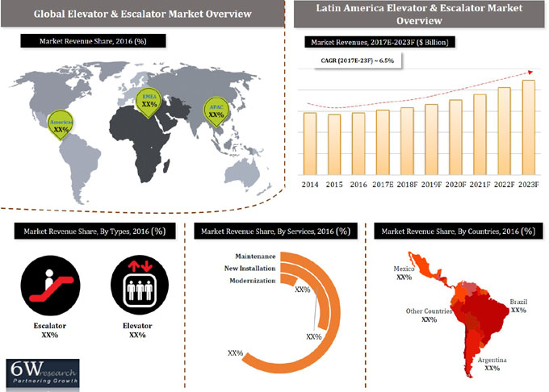Click the Global Elevator & Escalator Market Overview header
The height and width of the screenshot is (392, 549).
coord(143,14)
